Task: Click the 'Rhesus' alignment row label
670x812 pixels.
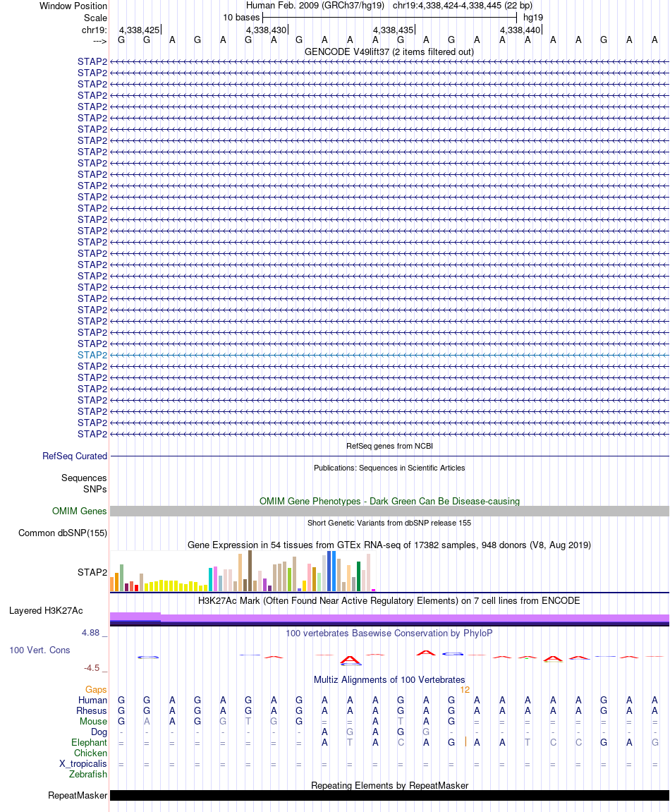Action: pyautogui.click(x=92, y=711)
